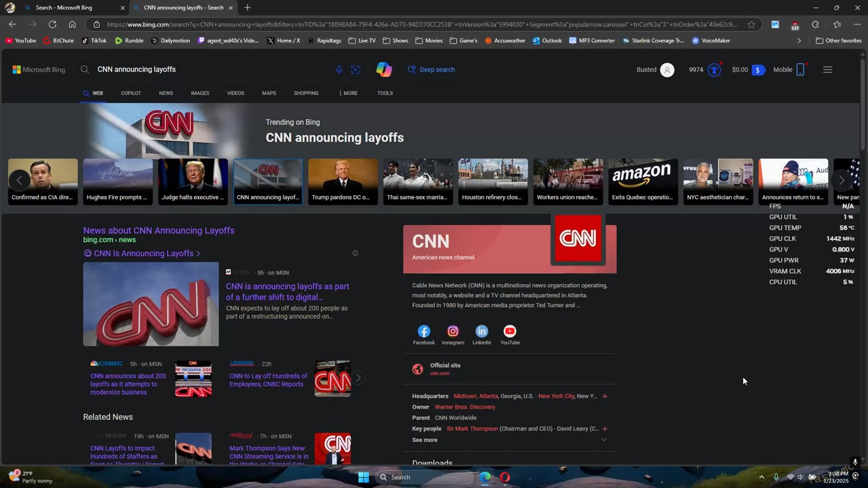This screenshot has height=488, width=868.
Task: Open the Other favorites folder
Action: [x=839, y=41]
